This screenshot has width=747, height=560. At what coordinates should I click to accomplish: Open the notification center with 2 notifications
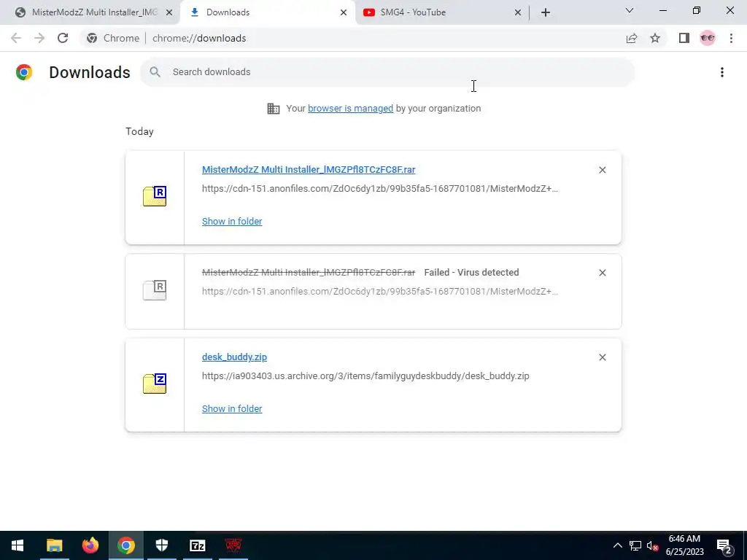pos(724,546)
